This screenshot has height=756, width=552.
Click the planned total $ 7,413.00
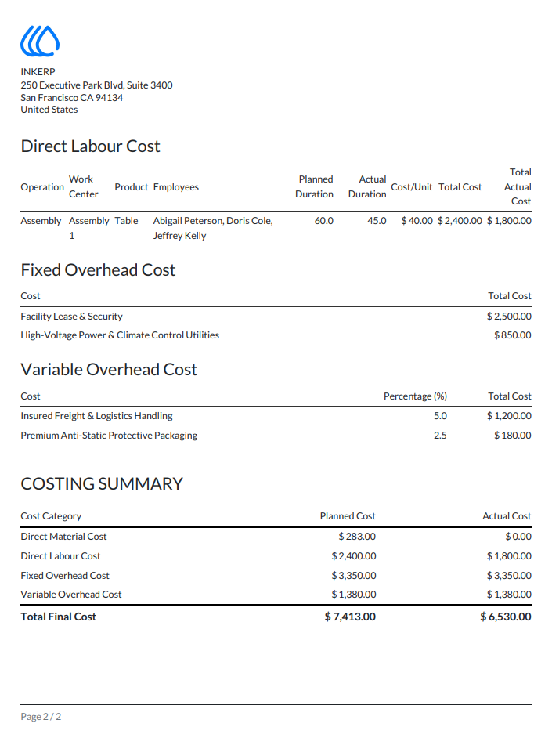350,617
